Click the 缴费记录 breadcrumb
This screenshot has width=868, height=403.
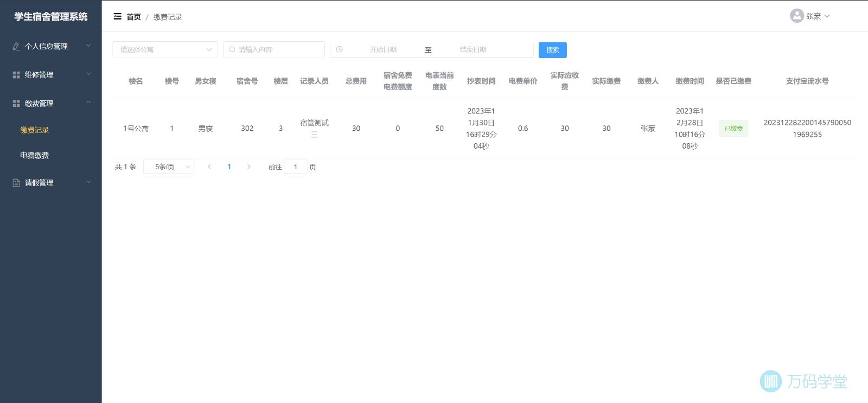168,17
